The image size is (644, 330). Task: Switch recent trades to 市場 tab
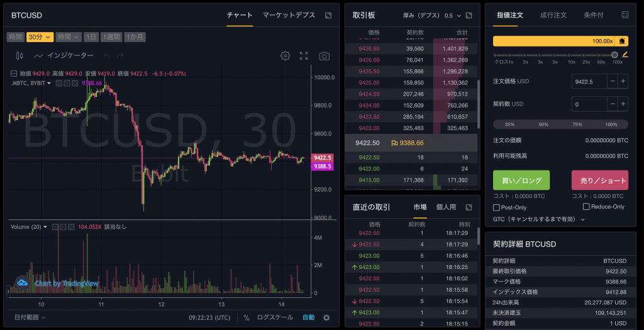coord(419,207)
